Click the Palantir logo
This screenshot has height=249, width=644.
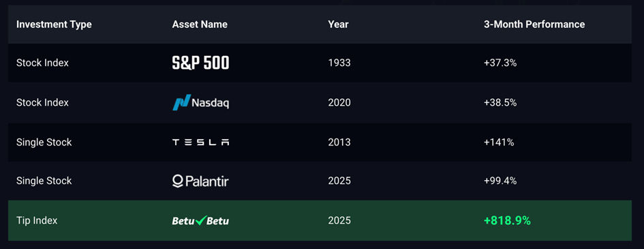(200, 181)
